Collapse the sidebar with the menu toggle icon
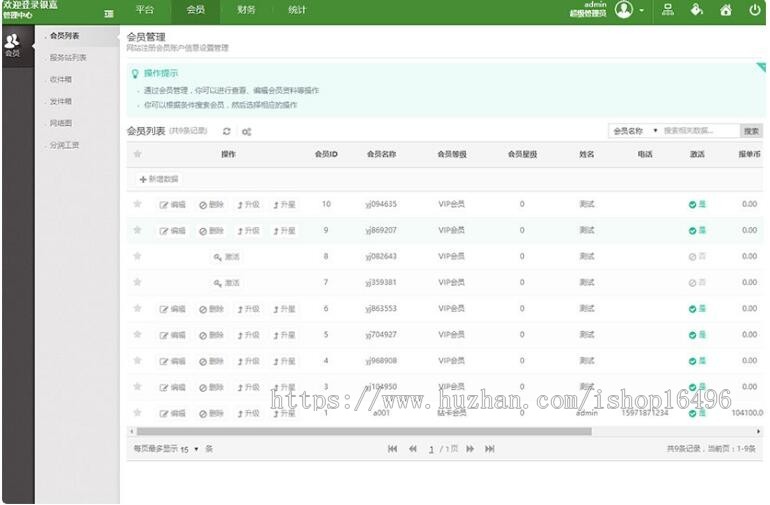The height and width of the screenshot is (505, 770). [x=109, y=14]
